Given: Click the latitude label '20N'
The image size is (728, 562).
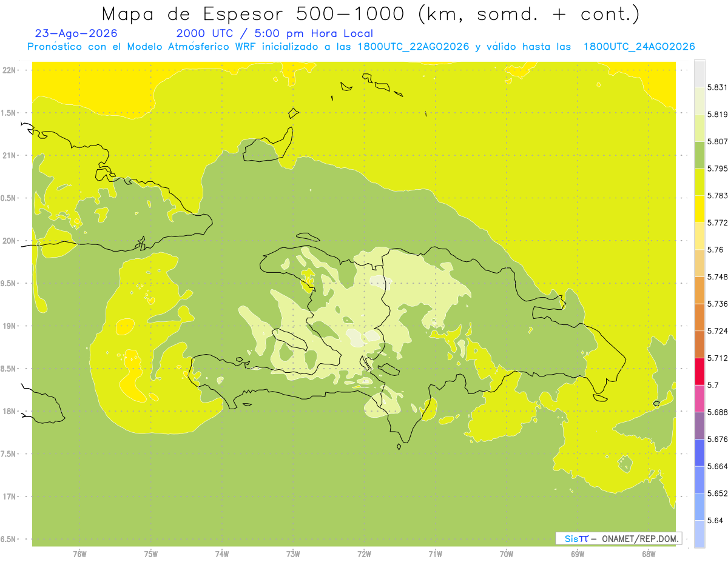Looking at the screenshot, I should tap(8, 241).
